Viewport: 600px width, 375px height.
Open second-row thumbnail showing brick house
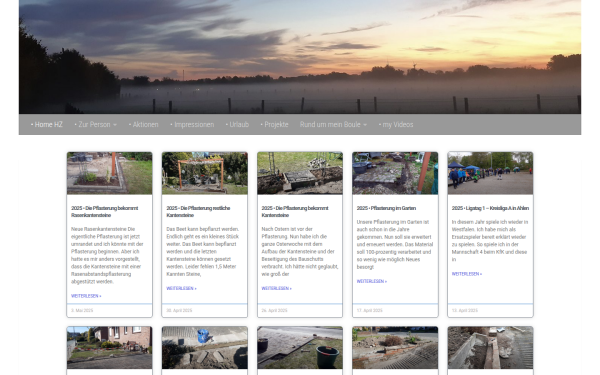point(109,347)
